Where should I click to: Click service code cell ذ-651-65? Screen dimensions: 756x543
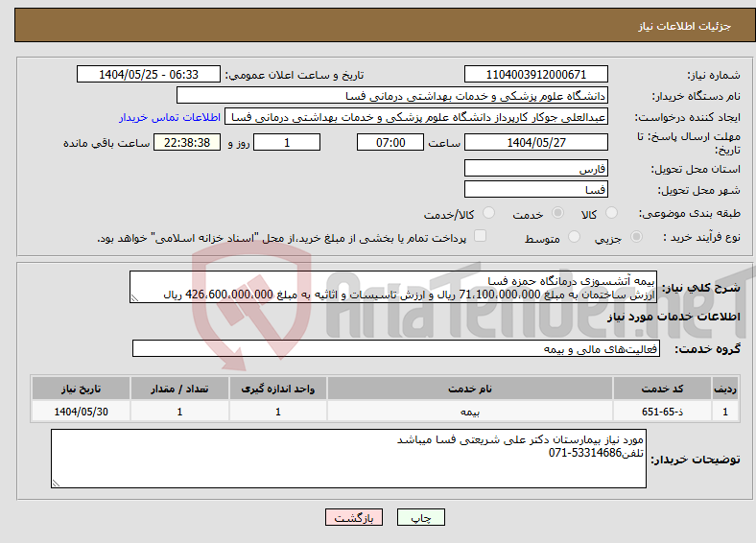(663, 412)
